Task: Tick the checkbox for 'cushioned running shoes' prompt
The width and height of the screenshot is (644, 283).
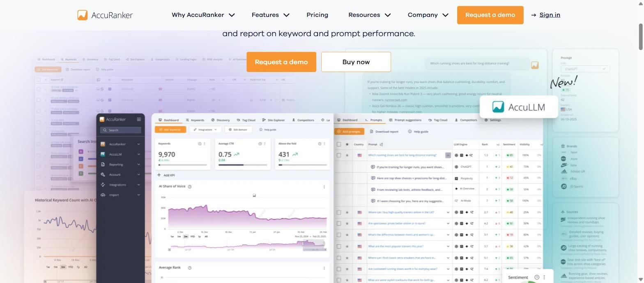Action: click(x=339, y=269)
